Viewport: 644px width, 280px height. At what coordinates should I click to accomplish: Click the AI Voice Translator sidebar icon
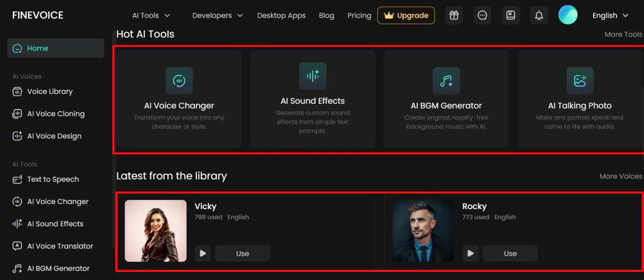pyautogui.click(x=17, y=246)
